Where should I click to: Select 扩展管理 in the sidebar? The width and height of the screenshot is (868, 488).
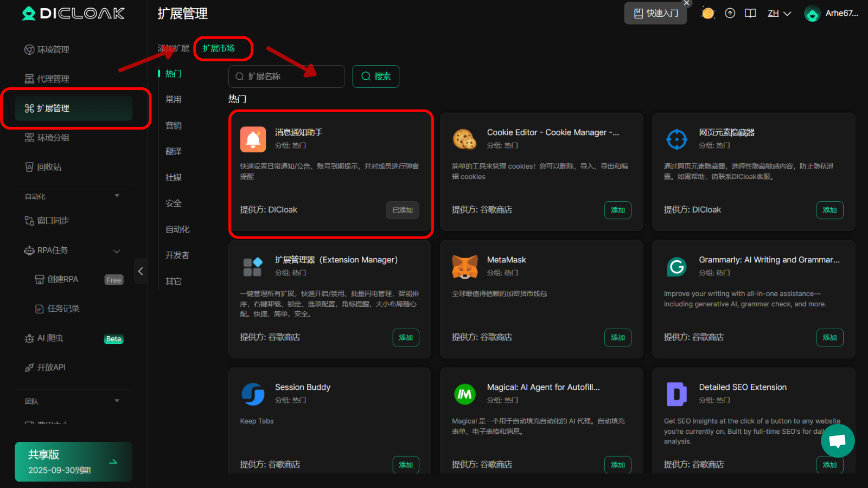74,108
